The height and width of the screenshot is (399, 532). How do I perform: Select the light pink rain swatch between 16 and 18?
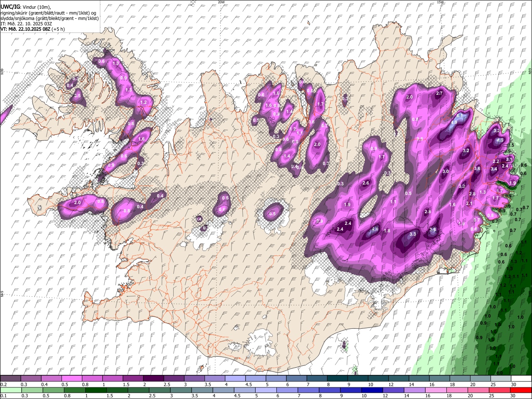click(x=435, y=390)
